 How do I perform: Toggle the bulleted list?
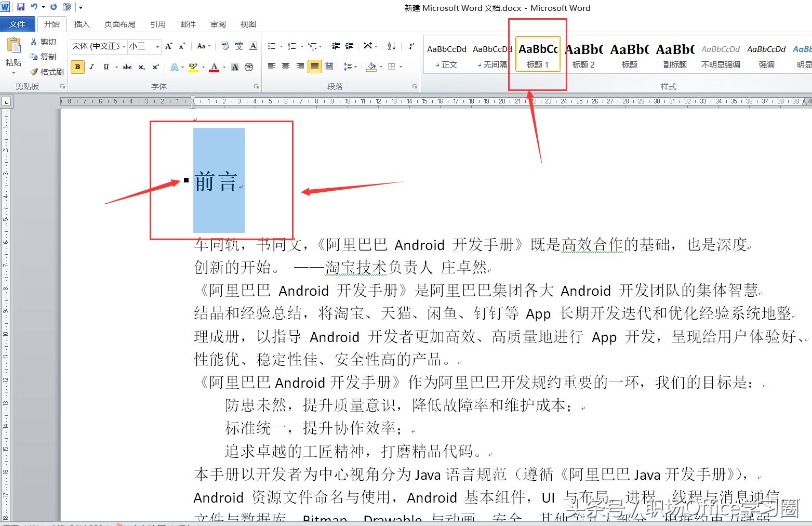(x=271, y=46)
